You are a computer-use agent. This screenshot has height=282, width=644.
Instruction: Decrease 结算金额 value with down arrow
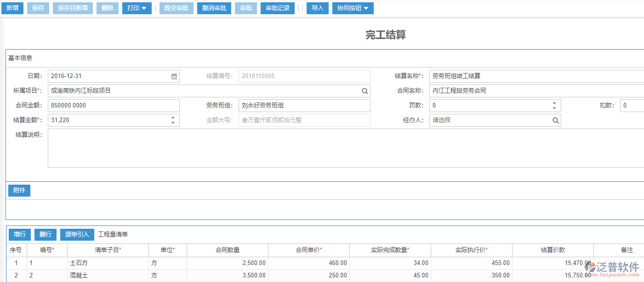tap(173, 123)
